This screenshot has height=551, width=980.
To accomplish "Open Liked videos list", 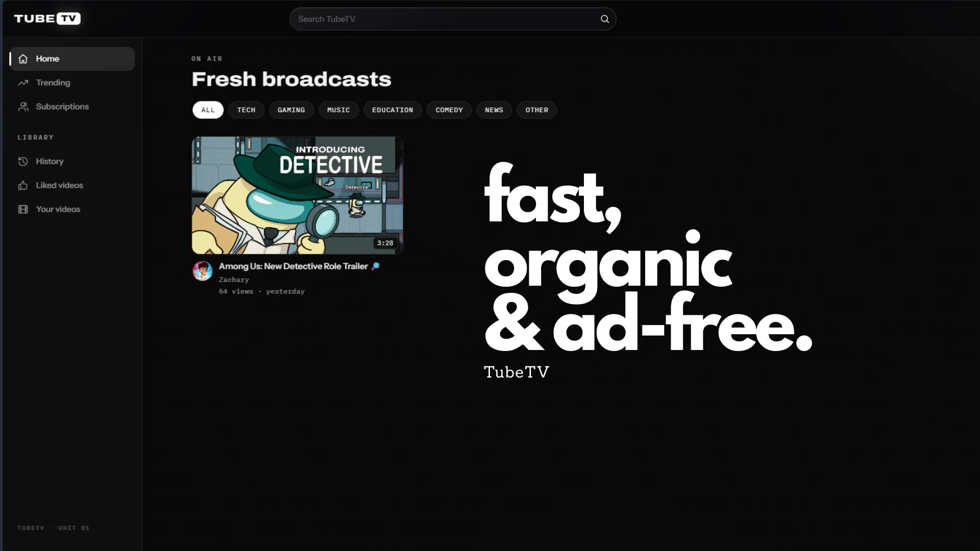I will pos(72,185).
